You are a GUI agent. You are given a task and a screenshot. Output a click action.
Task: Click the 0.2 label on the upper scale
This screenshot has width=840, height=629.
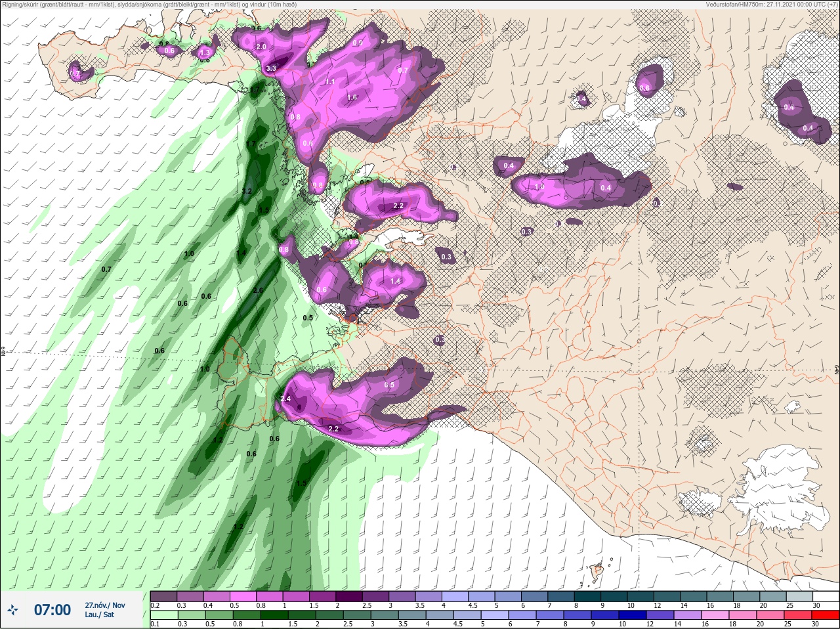click(x=155, y=605)
